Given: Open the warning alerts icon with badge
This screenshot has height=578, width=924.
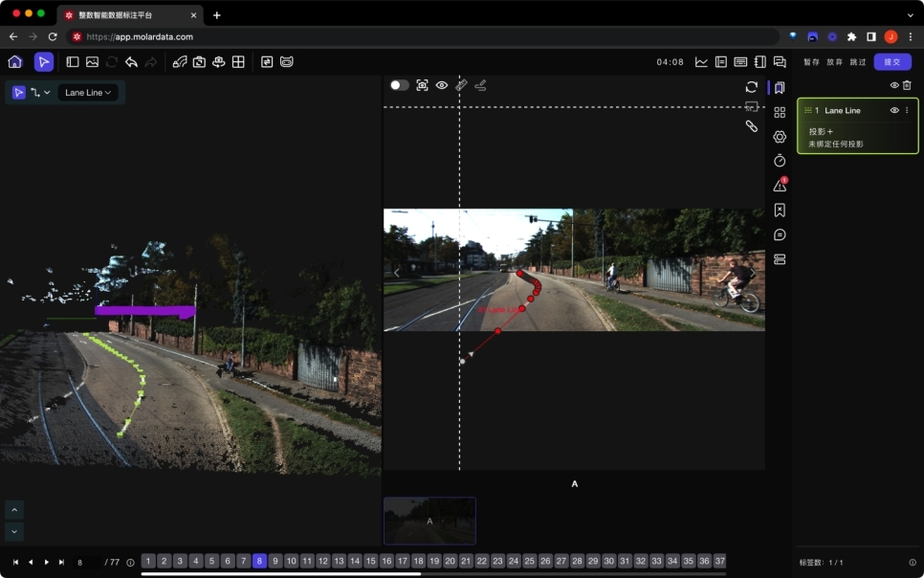Looking at the screenshot, I should tap(780, 186).
